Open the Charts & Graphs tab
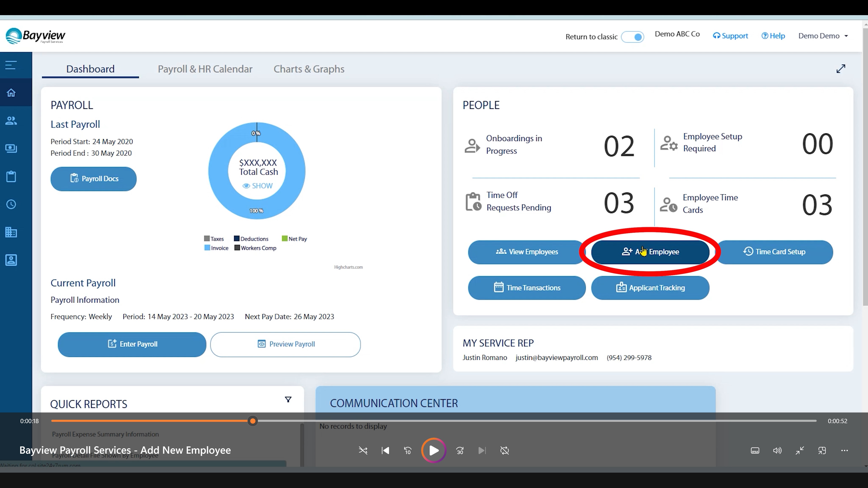 [x=309, y=69]
